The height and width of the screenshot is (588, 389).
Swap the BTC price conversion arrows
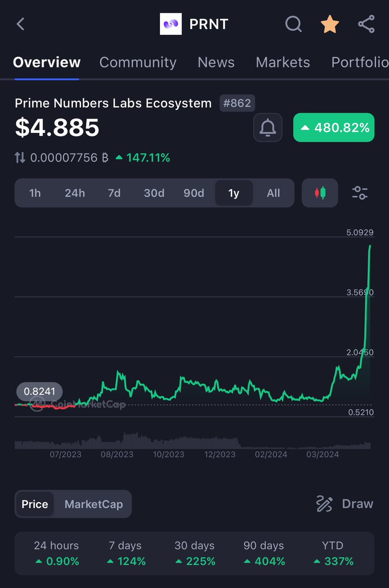(x=20, y=158)
